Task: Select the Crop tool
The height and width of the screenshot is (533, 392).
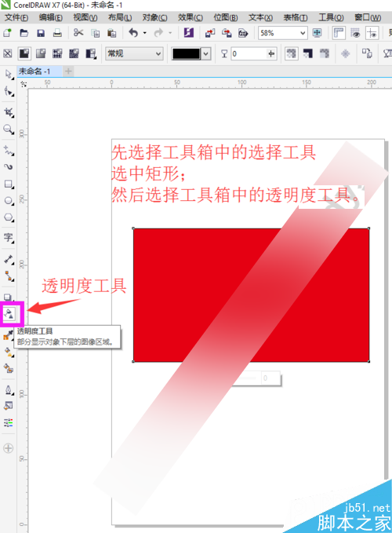Action: coord(9,112)
